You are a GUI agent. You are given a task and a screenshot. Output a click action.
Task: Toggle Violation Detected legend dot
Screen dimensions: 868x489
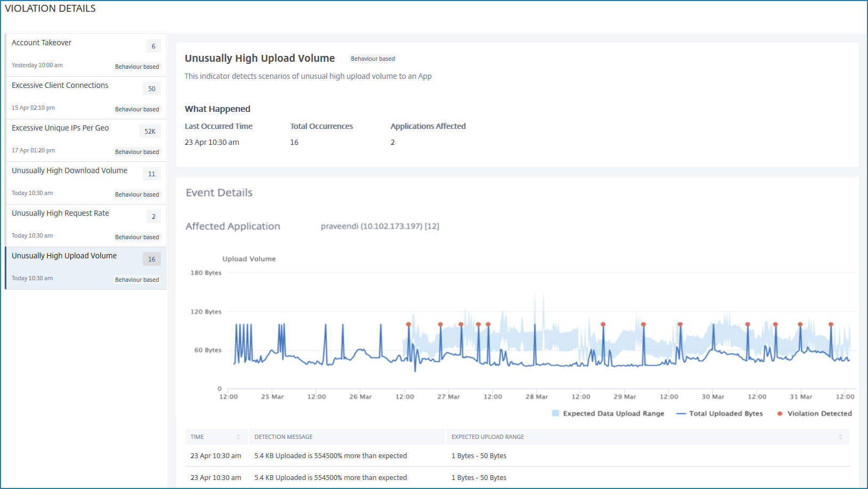(x=780, y=413)
